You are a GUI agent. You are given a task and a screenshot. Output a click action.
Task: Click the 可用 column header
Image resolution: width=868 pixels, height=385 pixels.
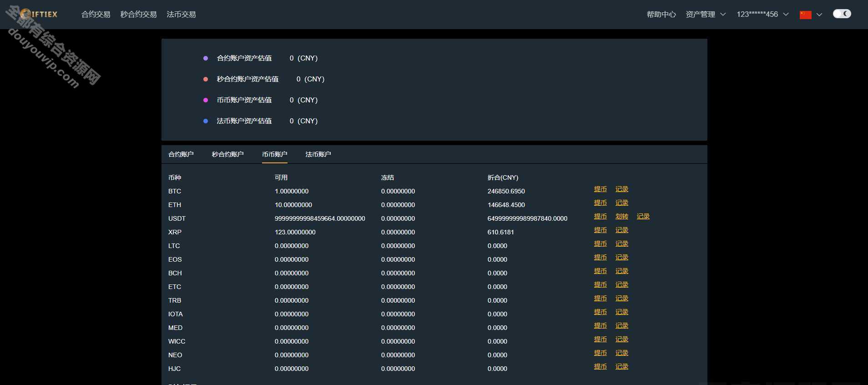(281, 177)
